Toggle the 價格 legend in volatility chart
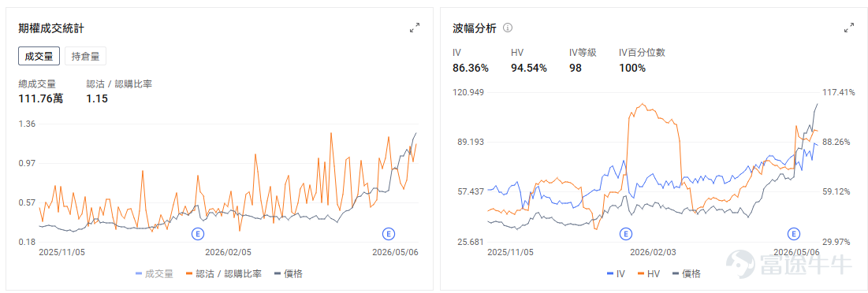868x293 pixels. coord(687,273)
